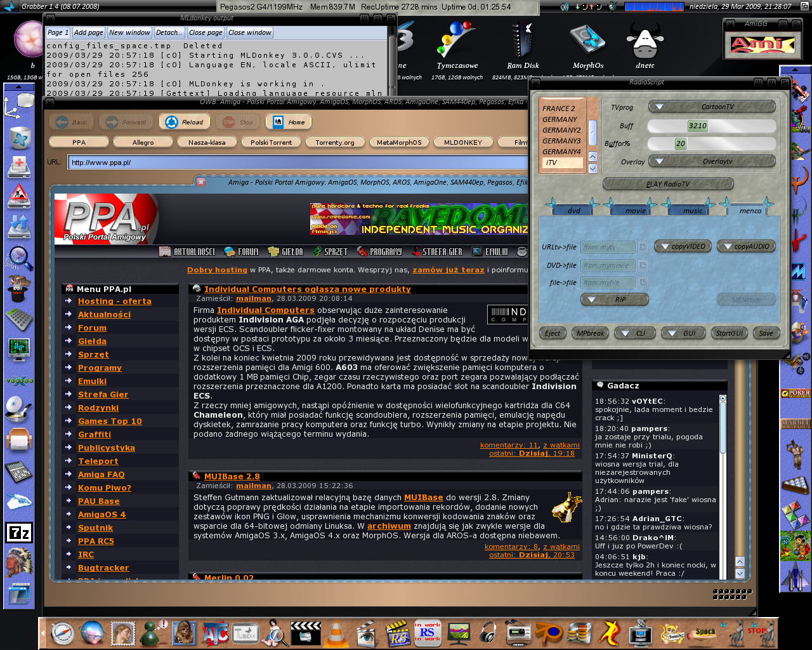Open the recycle bin icon in left panel
This screenshot has width=812, height=650.
[20, 138]
